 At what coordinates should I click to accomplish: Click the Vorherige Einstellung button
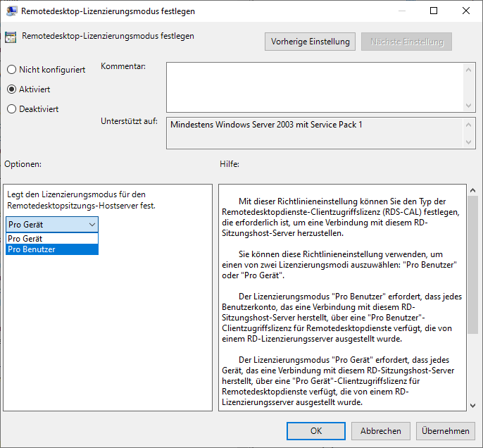[310, 42]
